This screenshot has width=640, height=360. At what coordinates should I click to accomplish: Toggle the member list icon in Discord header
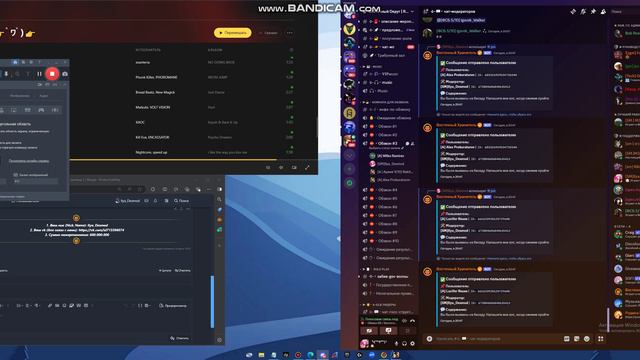tap(603, 12)
